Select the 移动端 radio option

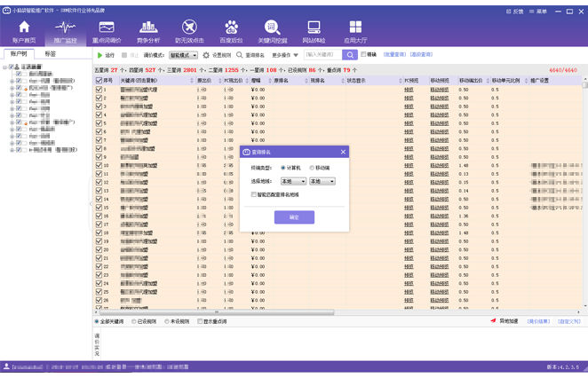tap(313, 168)
